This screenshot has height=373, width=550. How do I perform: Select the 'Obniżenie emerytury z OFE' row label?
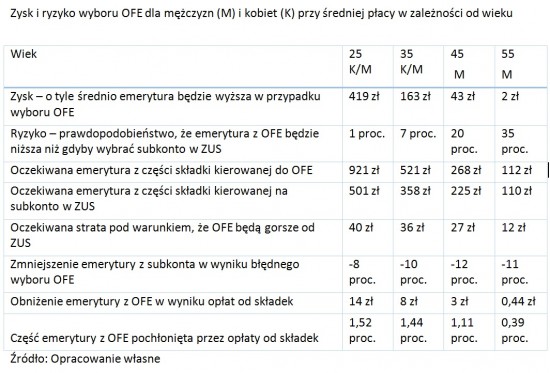[x=152, y=301]
